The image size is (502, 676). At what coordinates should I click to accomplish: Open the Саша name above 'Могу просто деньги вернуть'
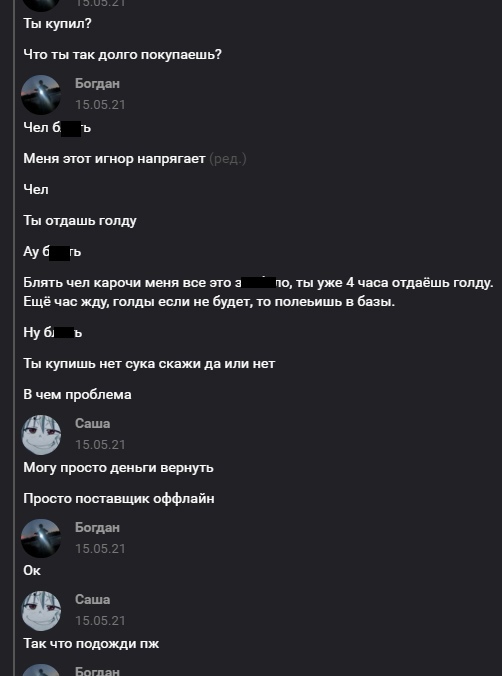[93, 423]
